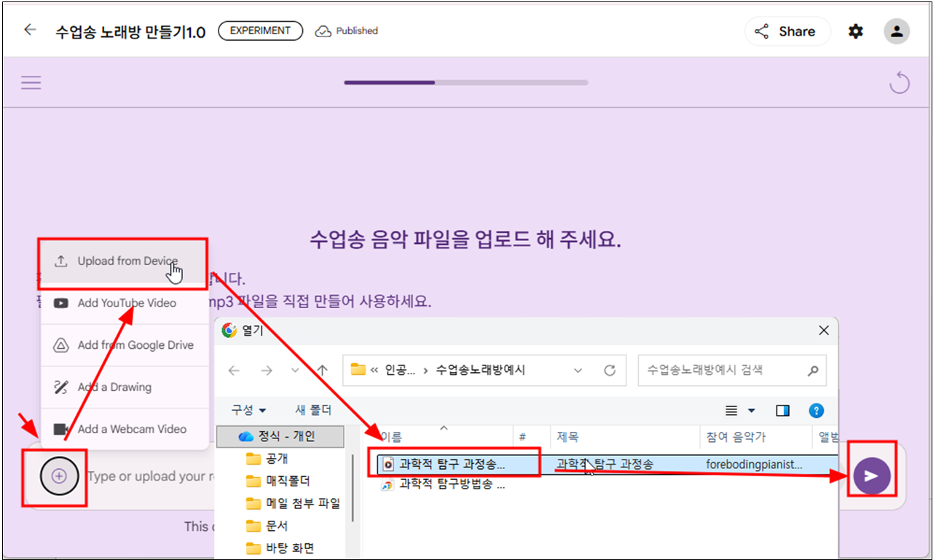Go back with the arrow beside the app title
This screenshot has width=936, height=560.
pos(30,31)
